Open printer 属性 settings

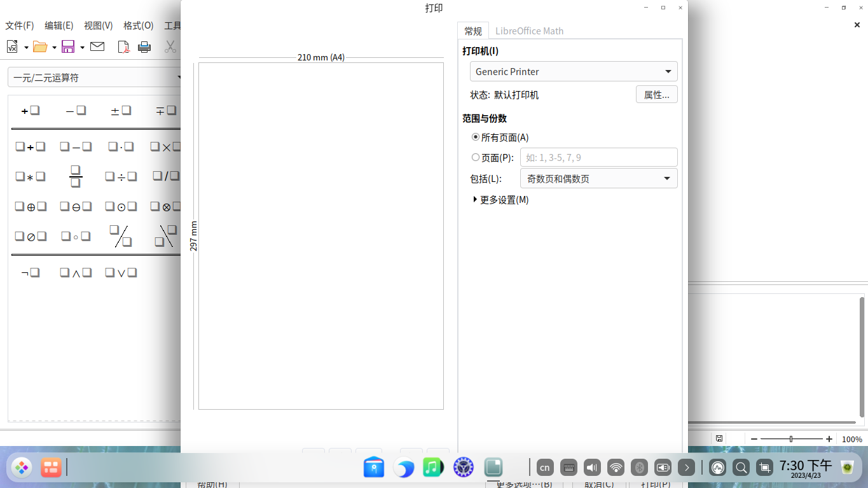[x=656, y=94]
